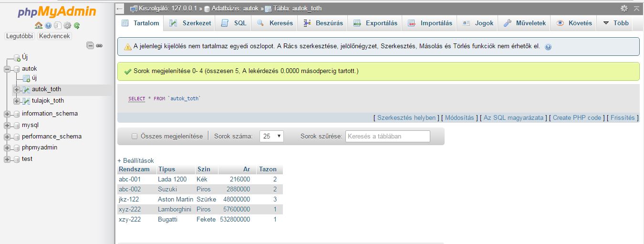Collapse the autok database tree
Image resolution: width=644 pixels, height=244 pixels.
[7, 69]
